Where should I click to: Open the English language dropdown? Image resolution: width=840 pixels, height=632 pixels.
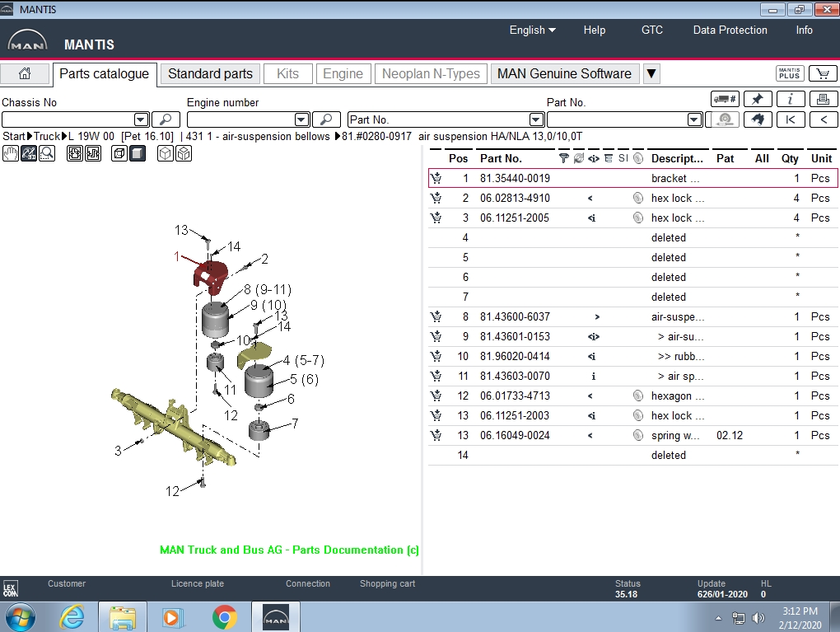pyautogui.click(x=532, y=30)
